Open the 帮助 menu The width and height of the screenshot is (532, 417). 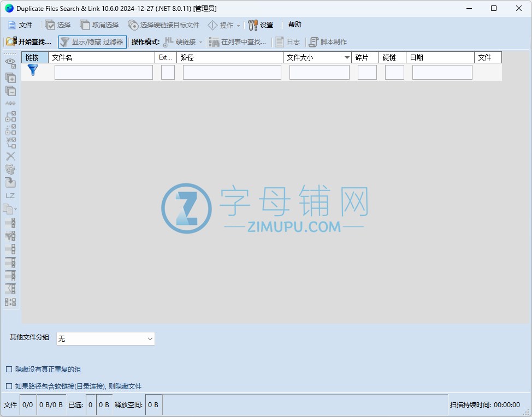click(x=295, y=25)
